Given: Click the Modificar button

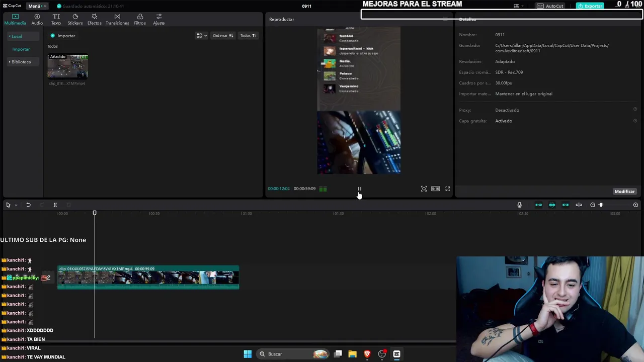Looking at the screenshot, I should point(624,192).
